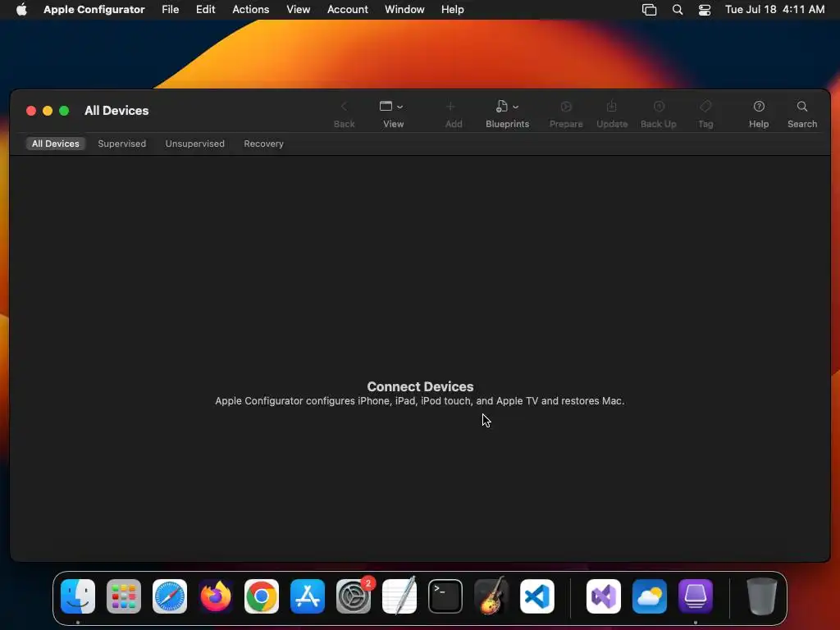Launch Safari from the Dock

[170, 596]
